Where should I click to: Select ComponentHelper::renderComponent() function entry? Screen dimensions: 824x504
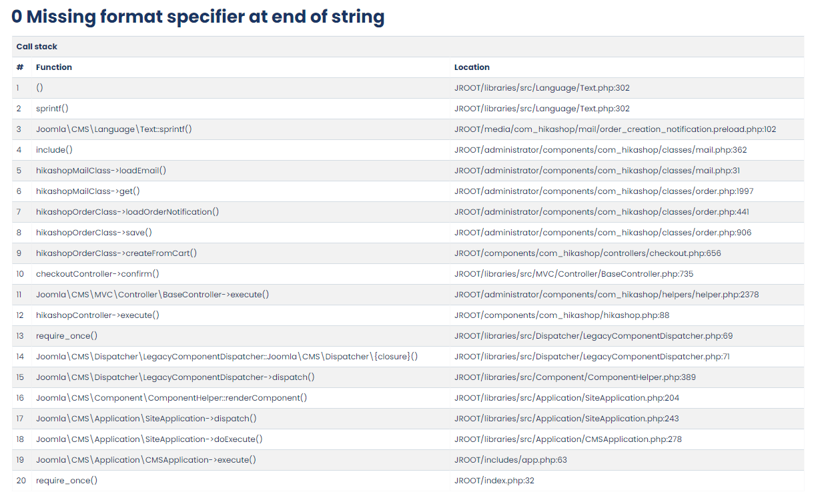(171, 398)
